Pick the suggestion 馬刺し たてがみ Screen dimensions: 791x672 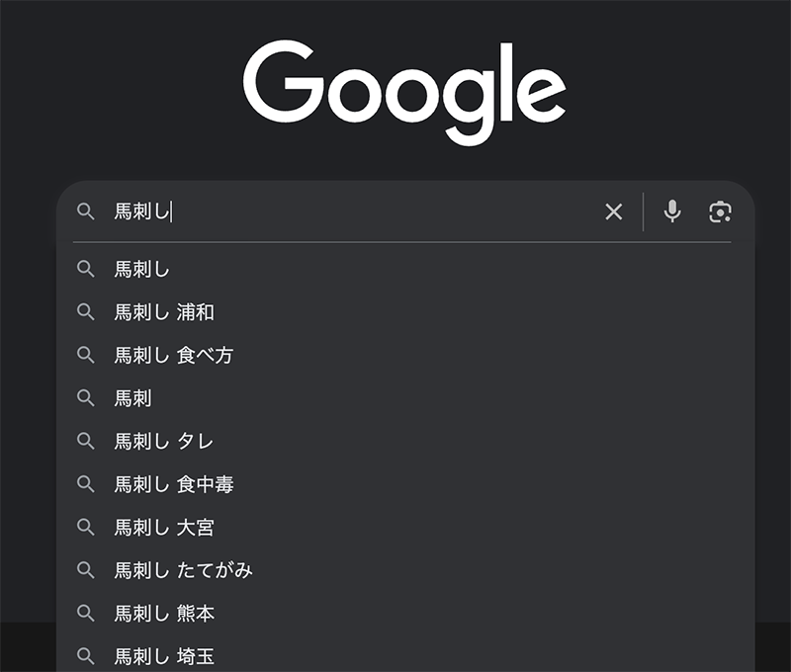184,570
